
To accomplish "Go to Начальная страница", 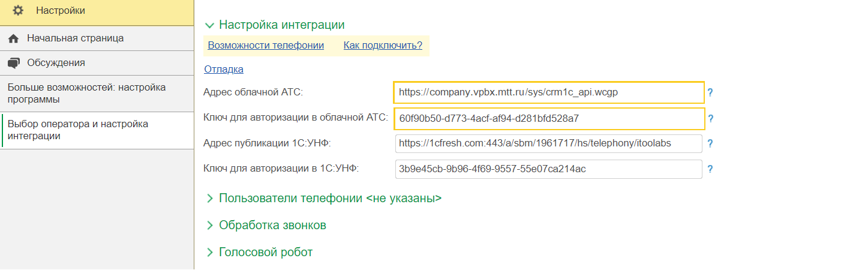I will (x=75, y=38).
